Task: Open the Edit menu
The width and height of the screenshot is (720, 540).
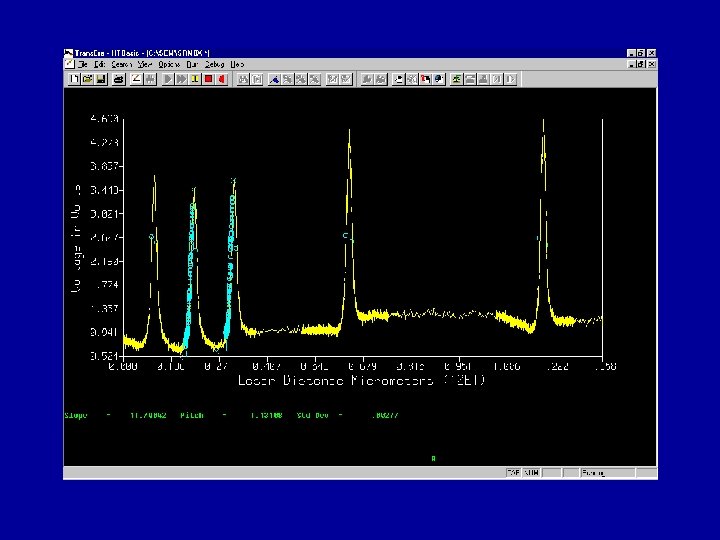Action: tap(101, 64)
